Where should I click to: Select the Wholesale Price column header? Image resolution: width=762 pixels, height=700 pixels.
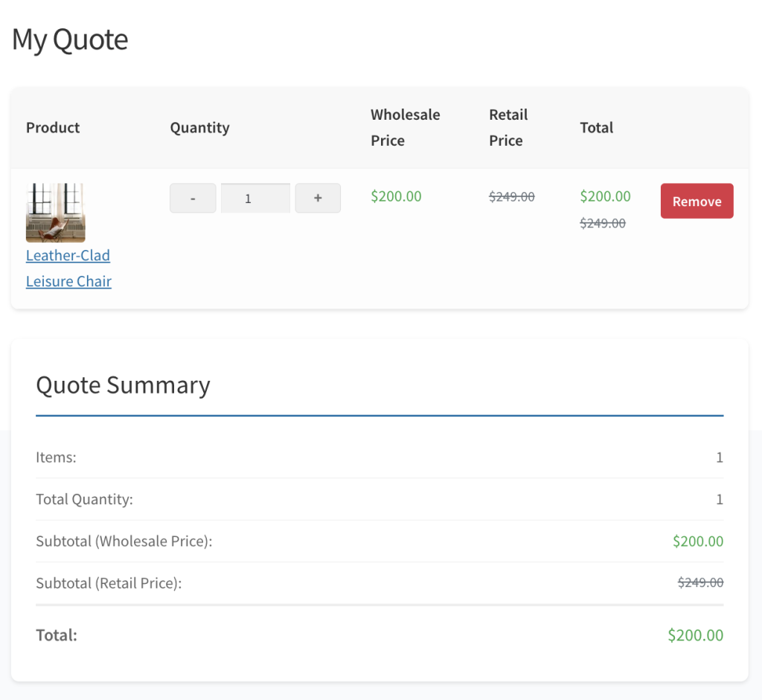(405, 127)
